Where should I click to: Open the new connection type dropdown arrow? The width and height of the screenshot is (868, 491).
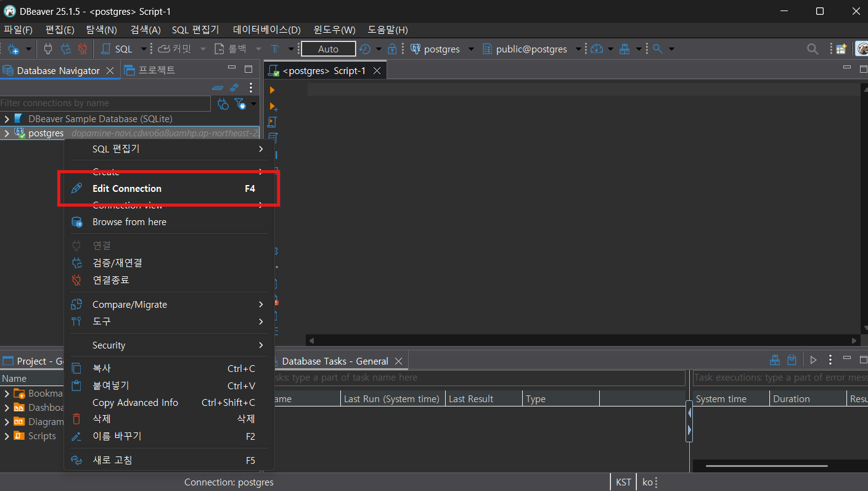click(x=28, y=49)
